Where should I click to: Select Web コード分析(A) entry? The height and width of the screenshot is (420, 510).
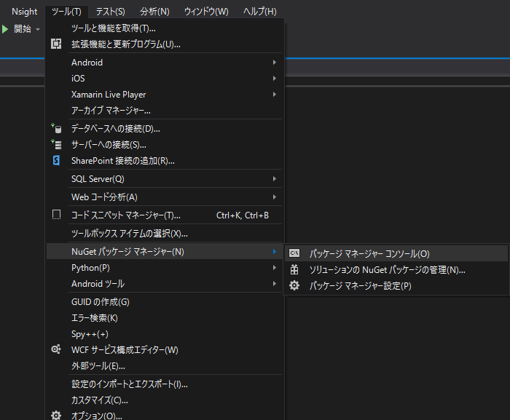165,197
